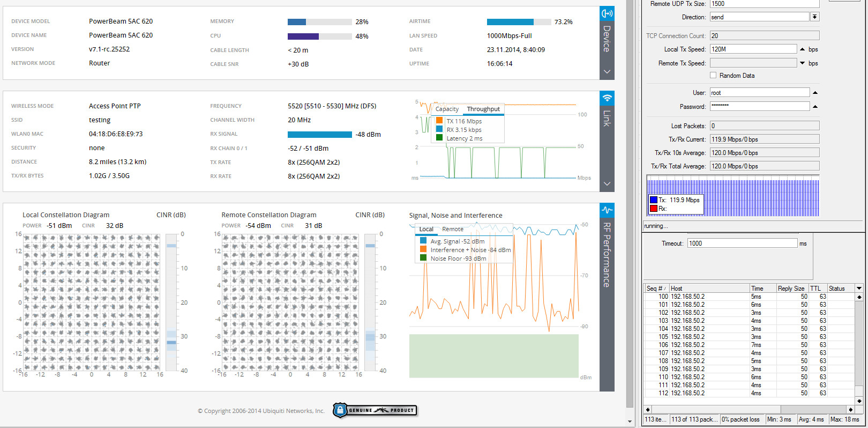Viewport: 868px width, 428px height.
Task: Click the Timeout input field
Action: point(742,243)
